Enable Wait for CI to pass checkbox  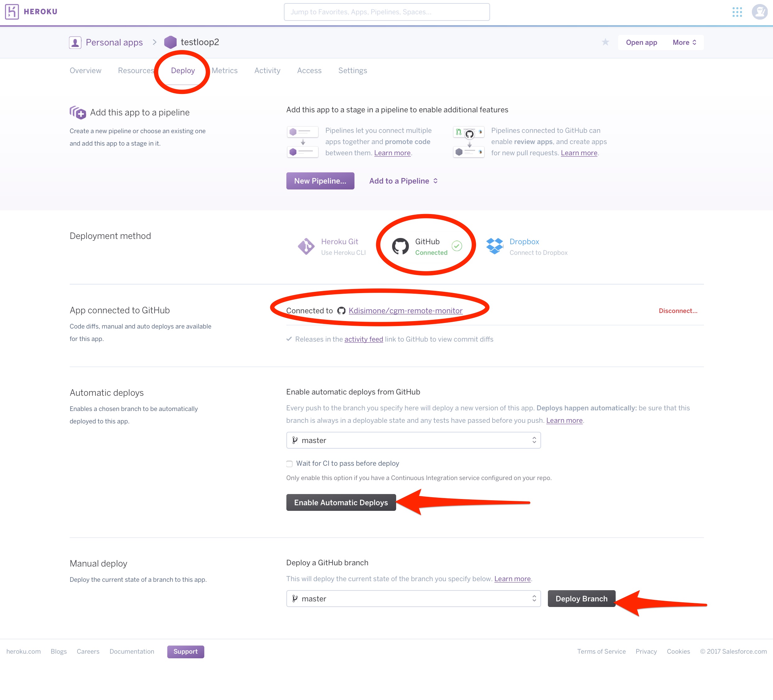[x=289, y=464]
